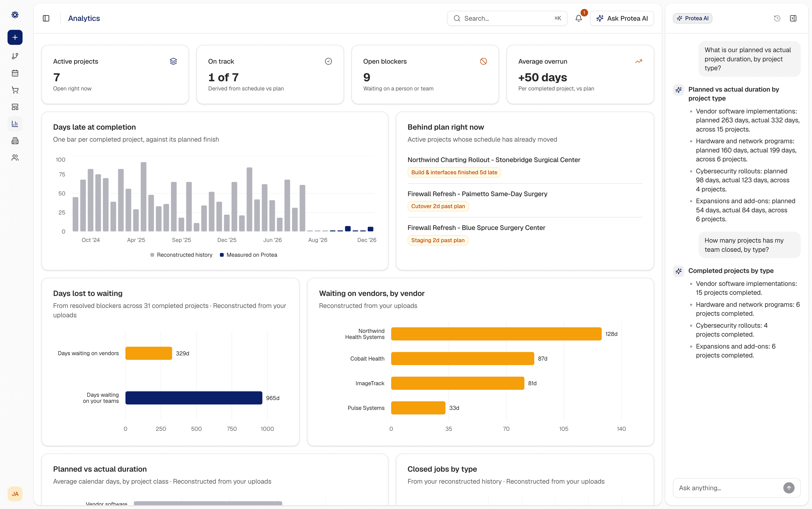Click the ImageTrack 81d bar

457,383
